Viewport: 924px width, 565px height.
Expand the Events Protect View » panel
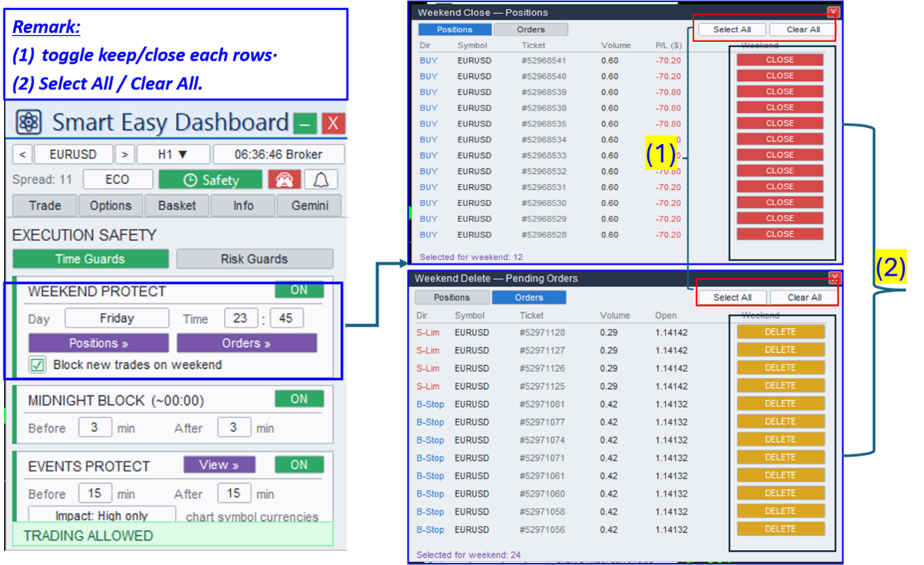coord(219,465)
